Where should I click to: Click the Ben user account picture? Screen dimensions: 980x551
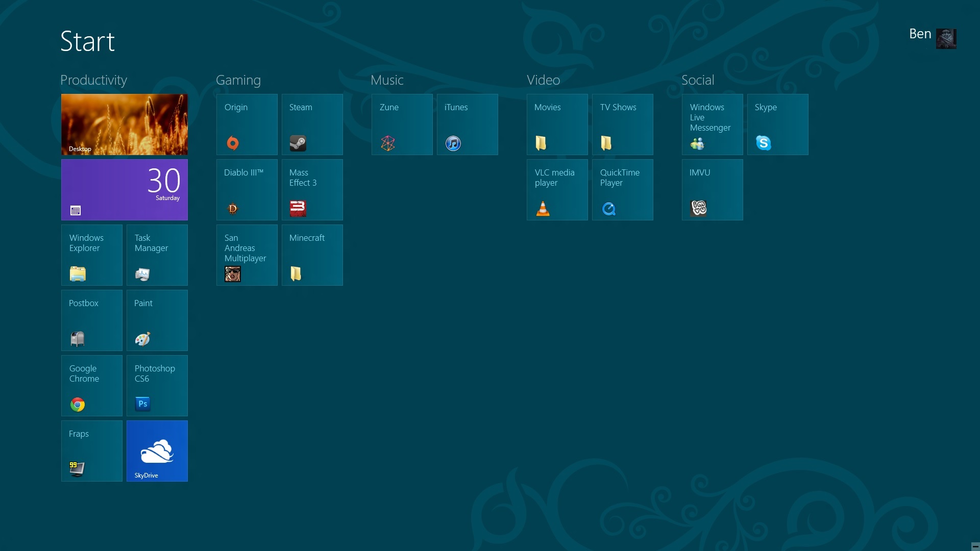[946, 39]
